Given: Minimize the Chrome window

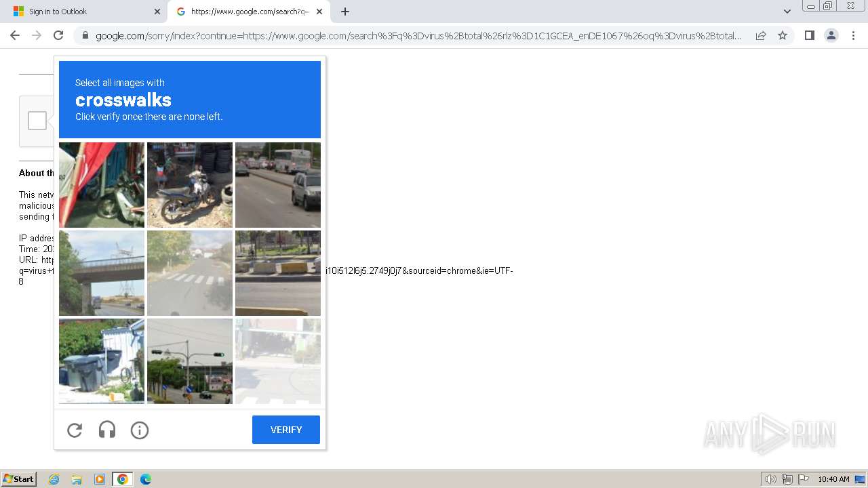Looking at the screenshot, I should tap(810, 6).
